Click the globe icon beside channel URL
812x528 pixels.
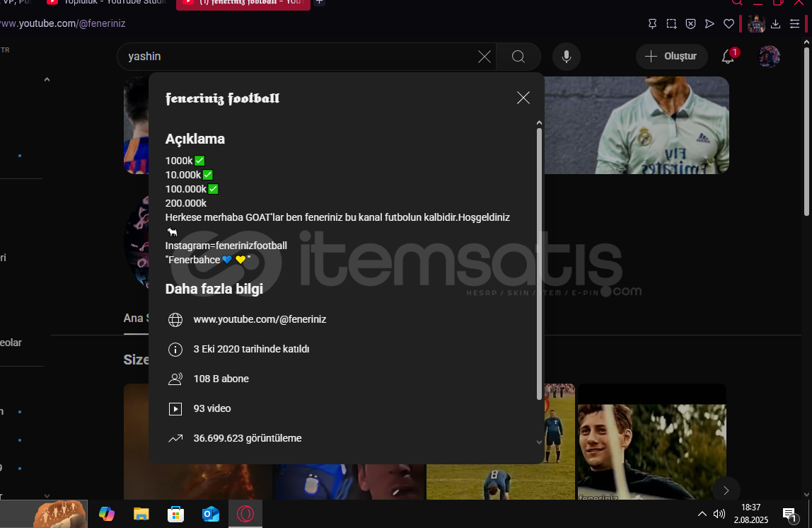[175, 320]
